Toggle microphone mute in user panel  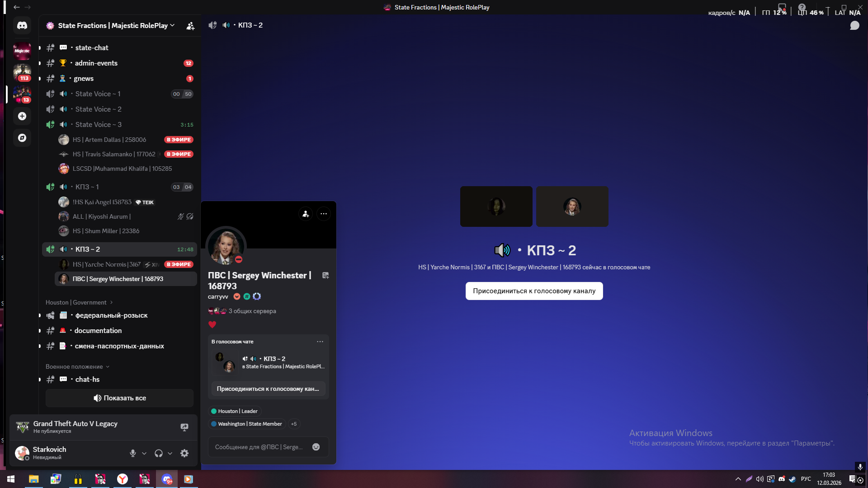pyautogui.click(x=133, y=453)
